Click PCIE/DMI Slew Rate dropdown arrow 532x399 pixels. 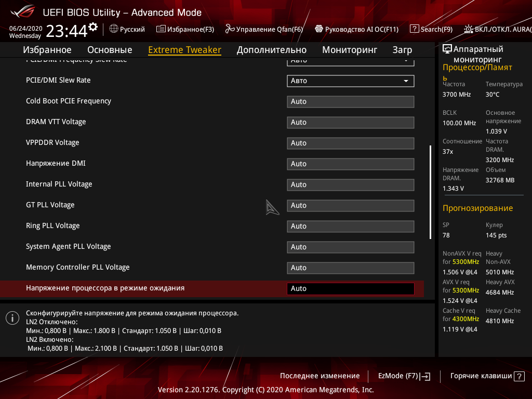[406, 81]
